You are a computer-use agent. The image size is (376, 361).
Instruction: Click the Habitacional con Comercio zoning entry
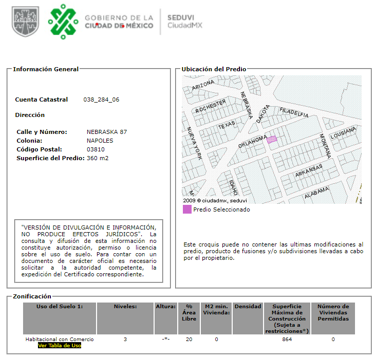pos(59,339)
